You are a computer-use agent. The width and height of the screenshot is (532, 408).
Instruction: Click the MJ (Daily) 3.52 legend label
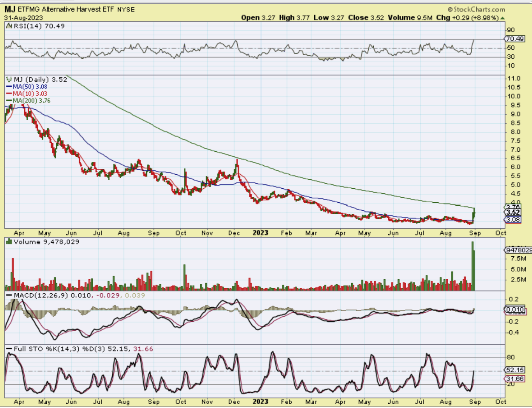pos(40,79)
